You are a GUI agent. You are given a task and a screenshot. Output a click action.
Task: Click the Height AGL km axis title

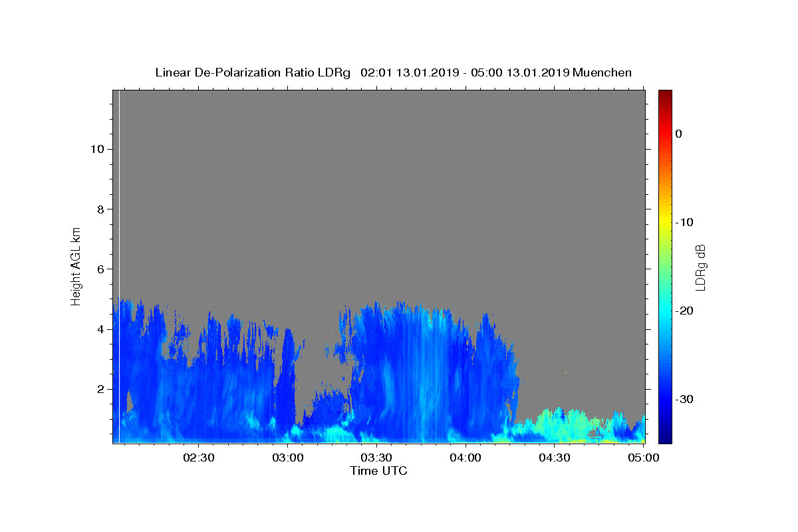click(76, 266)
